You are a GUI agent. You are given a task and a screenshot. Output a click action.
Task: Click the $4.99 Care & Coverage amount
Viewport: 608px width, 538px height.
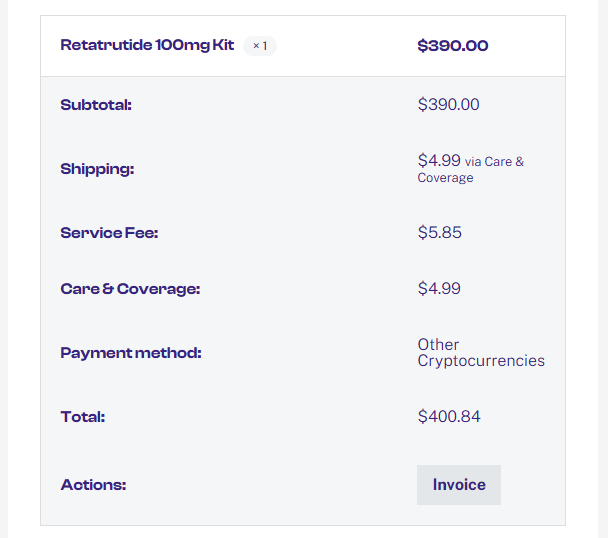pyautogui.click(x=439, y=289)
